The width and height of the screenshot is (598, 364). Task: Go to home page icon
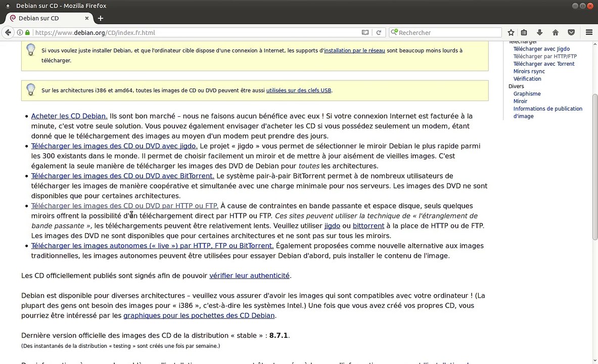click(x=555, y=32)
